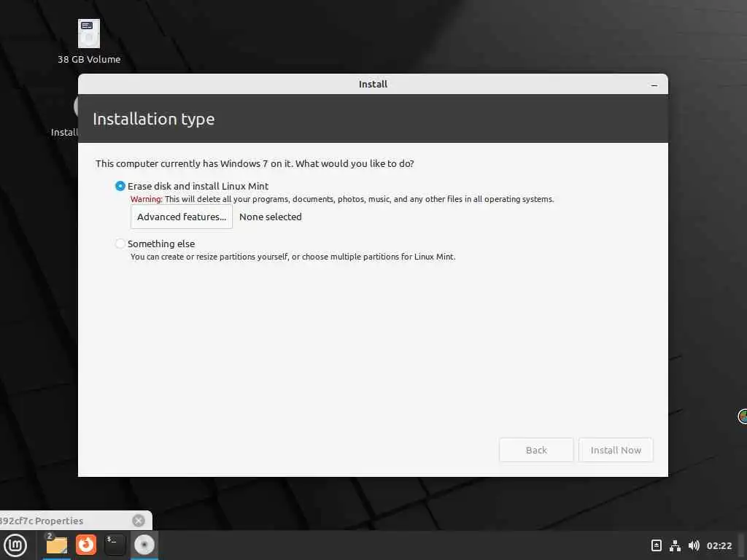Open the Linux Mint start menu
The image size is (747, 560).
[x=15, y=545]
